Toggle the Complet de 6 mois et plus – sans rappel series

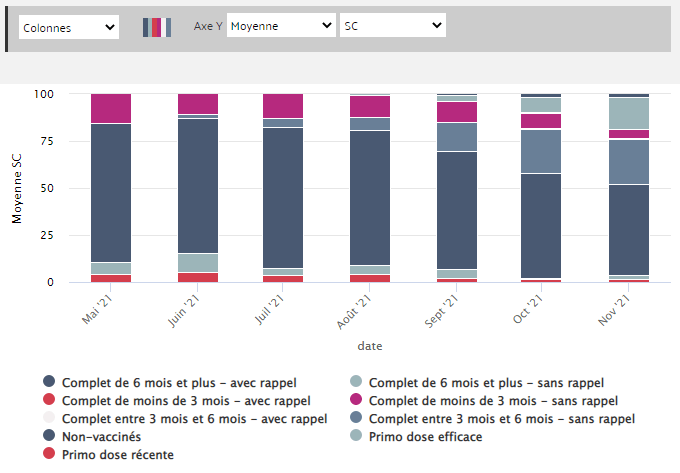point(486,382)
